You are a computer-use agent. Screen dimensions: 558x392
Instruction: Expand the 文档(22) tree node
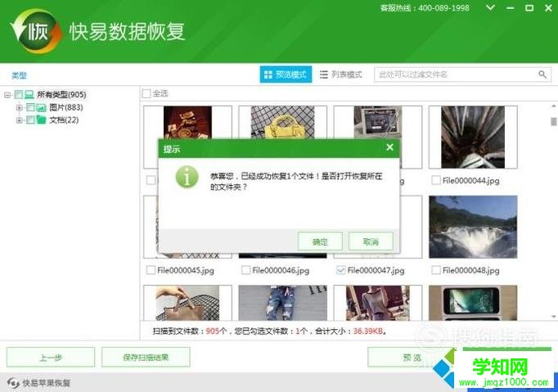pyautogui.click(x=20, y=120)
